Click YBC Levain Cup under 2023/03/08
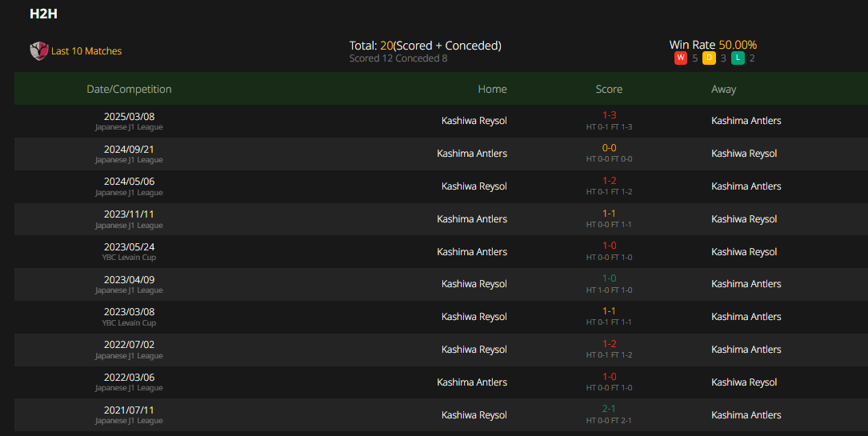Screen dimensions: 868x436 point(129,322)
